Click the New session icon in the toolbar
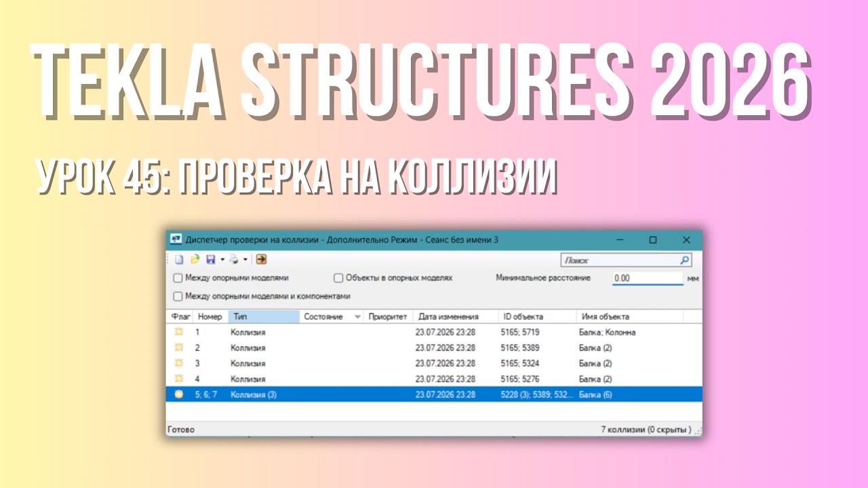This screenshot has width=868, height=488. pyautogui.click(x=180, y=259)
